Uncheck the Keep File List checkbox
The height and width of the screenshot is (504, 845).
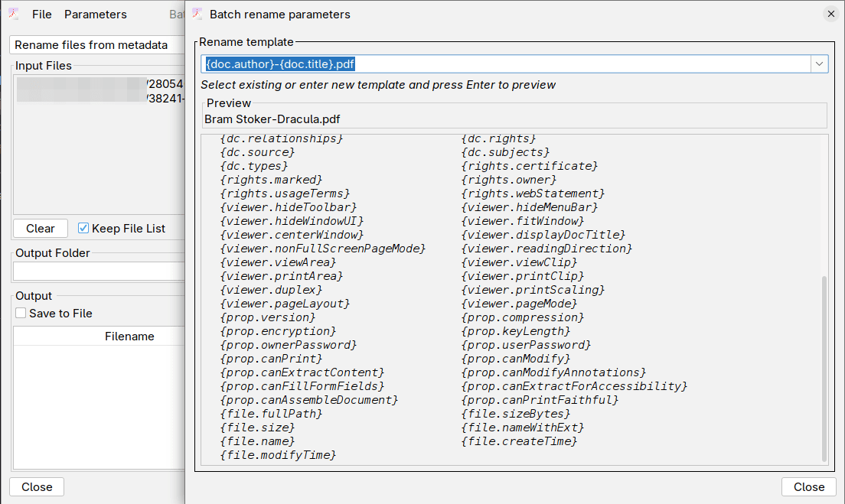(x=83, y=227)
